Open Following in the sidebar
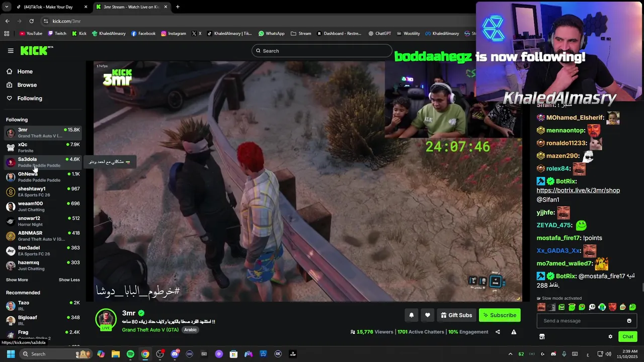This screenshot has width=644, height=362. 29,99
